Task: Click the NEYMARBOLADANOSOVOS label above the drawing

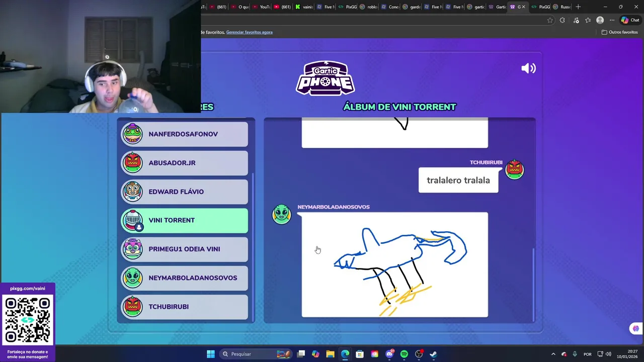Action: click(x=334, y=207)
